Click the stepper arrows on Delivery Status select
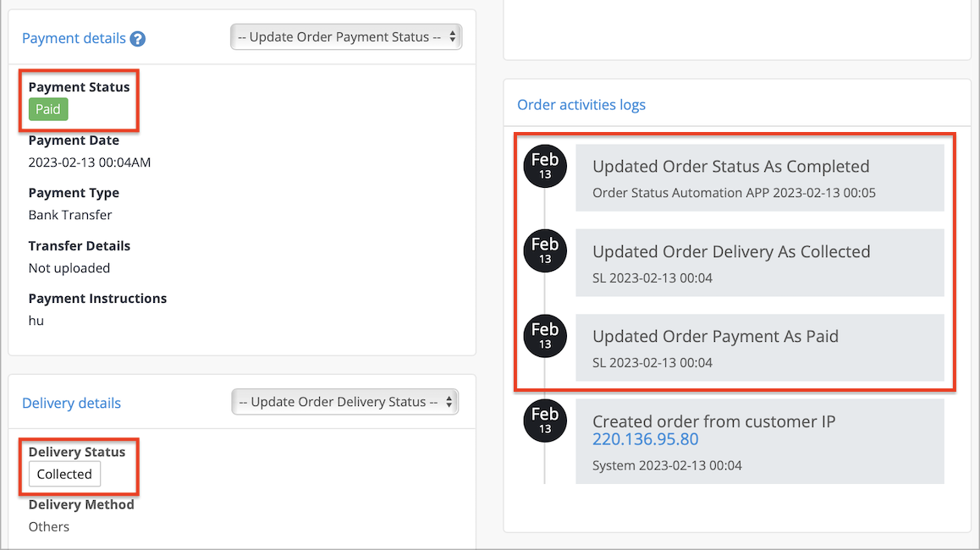 click(449, 402)
